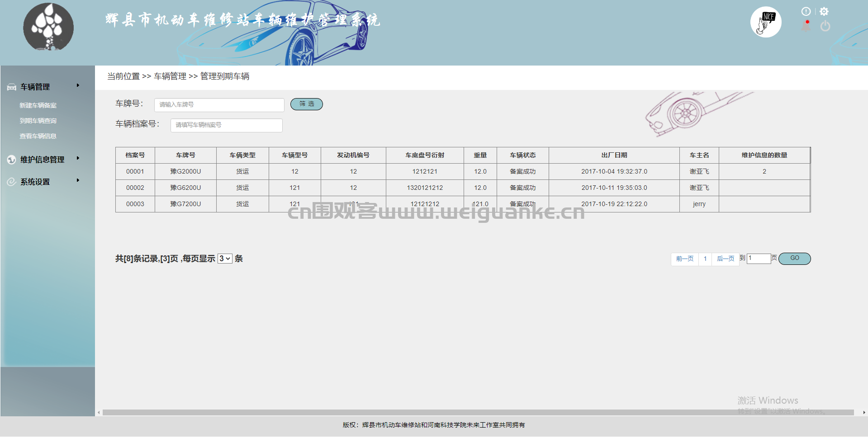Click the 筛选 filter button
This screenshot has height=438, width=868.
click(307, 104)
